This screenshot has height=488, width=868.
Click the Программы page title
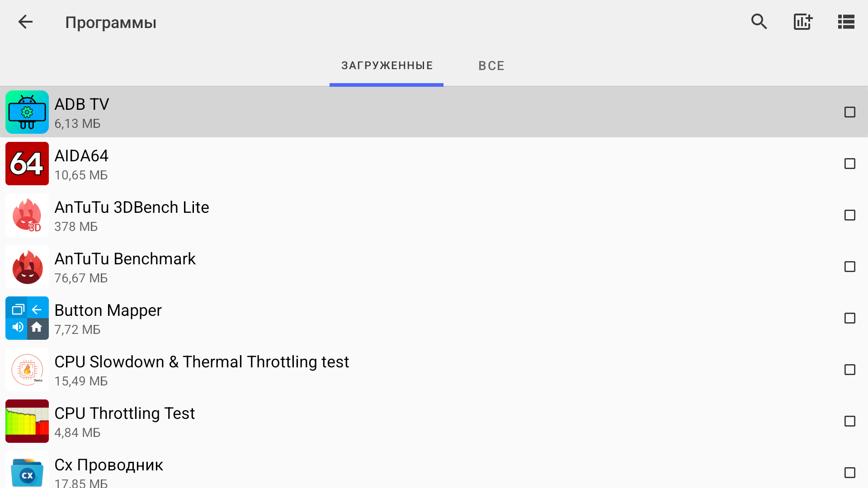click(x=111, y=23)
